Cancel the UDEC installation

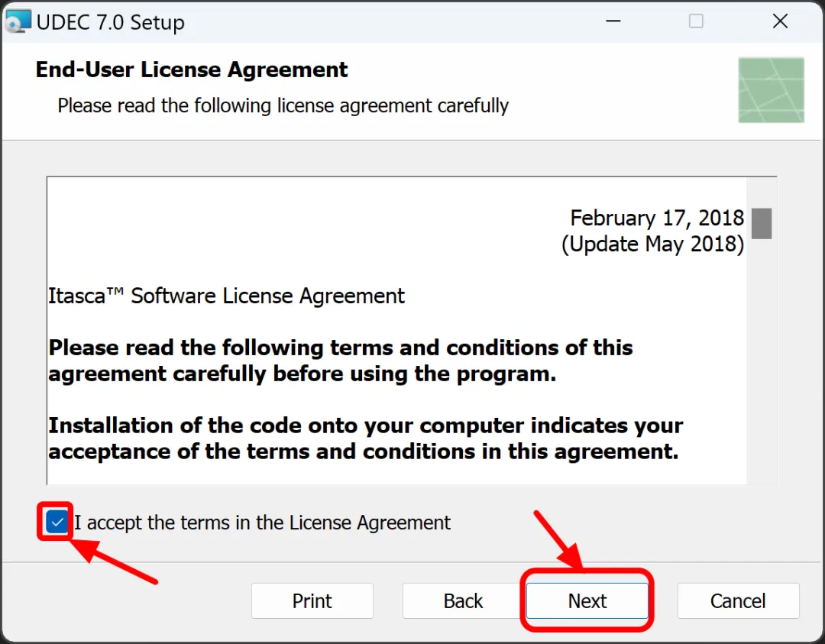737,601
